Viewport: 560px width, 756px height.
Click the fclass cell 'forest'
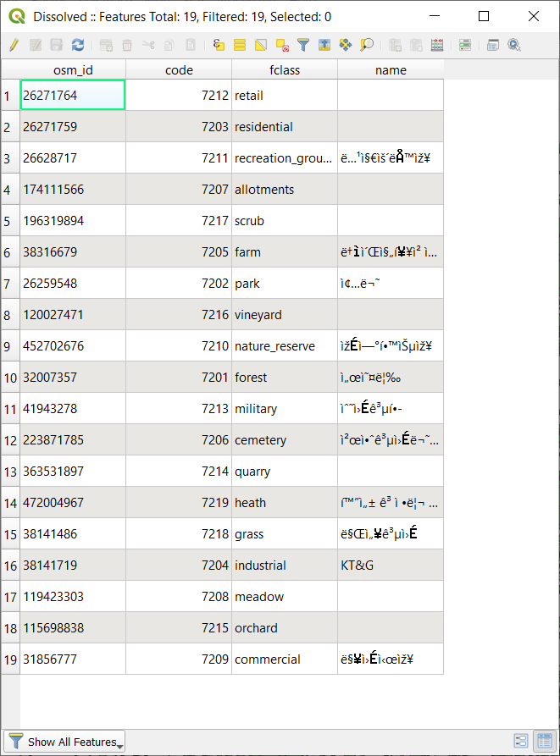pos(285,378)
